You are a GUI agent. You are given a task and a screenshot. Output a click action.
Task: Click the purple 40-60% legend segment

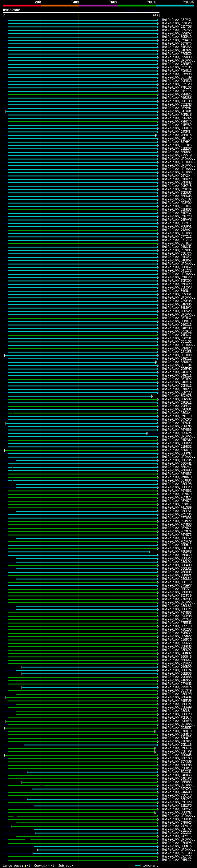pyautogui.click(x=98, y=6)
